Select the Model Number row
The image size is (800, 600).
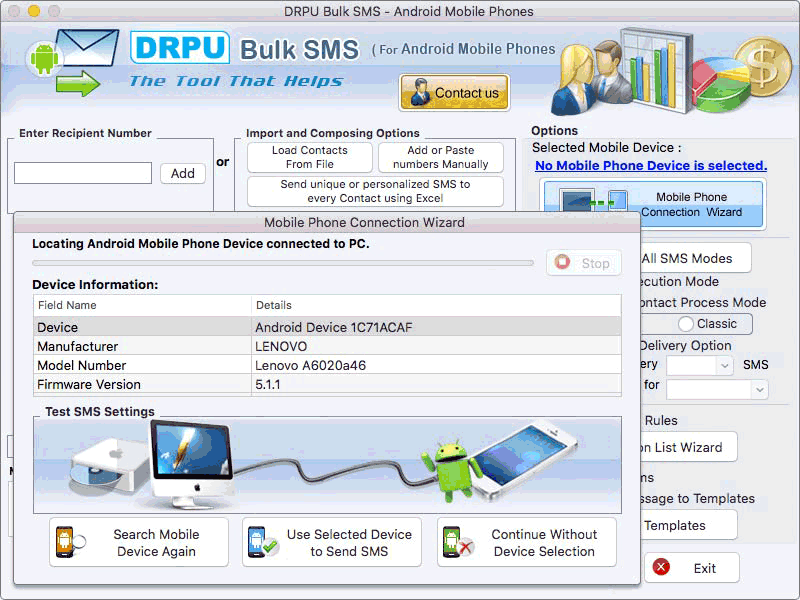[328, 365]
